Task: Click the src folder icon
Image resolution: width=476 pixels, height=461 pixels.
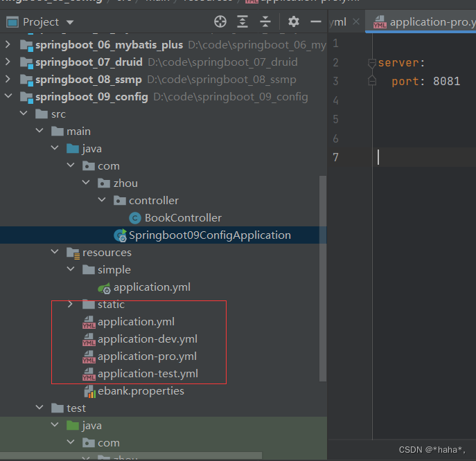Action: click(x=42, y=114)
